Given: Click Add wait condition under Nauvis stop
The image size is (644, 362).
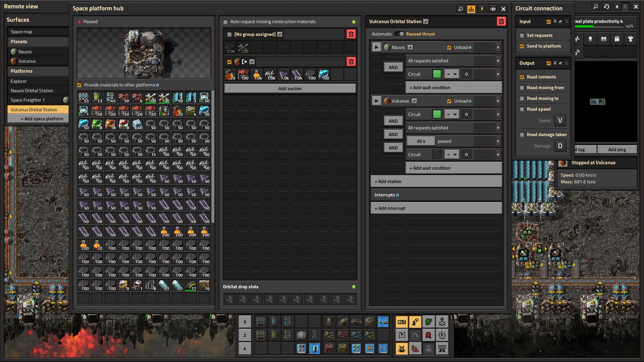Looking at the screenshot, I should [453, 87].
